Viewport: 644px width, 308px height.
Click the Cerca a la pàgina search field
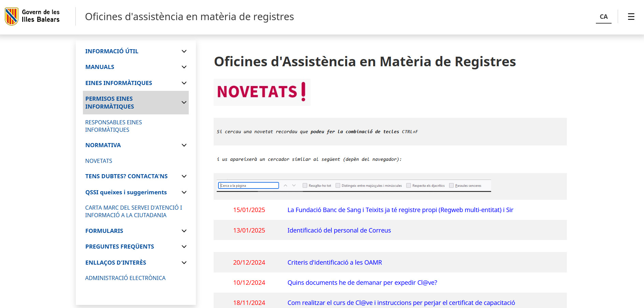248,185
